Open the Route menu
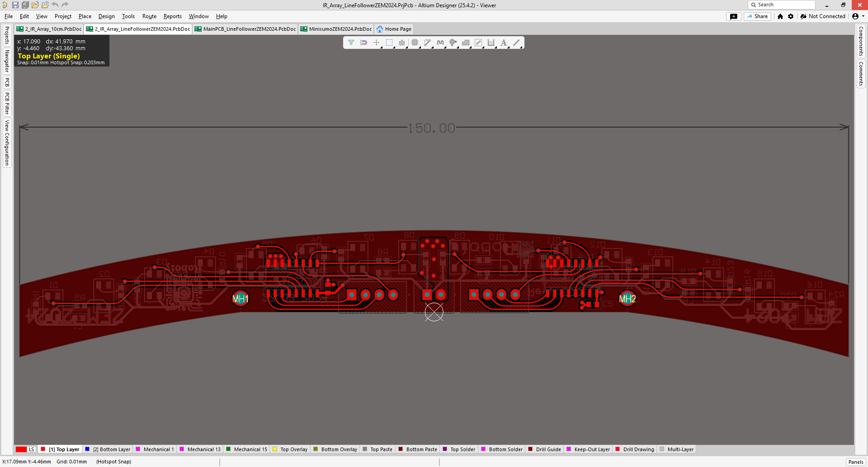This screenshot has height=467, width=868. [149, 16]
